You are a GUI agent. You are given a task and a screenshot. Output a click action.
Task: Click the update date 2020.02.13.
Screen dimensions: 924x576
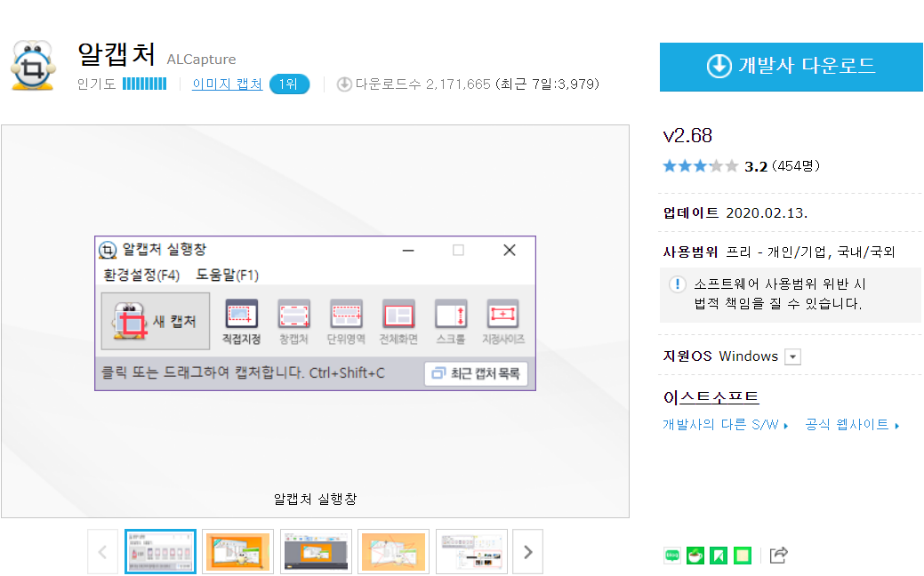(767, 213)
